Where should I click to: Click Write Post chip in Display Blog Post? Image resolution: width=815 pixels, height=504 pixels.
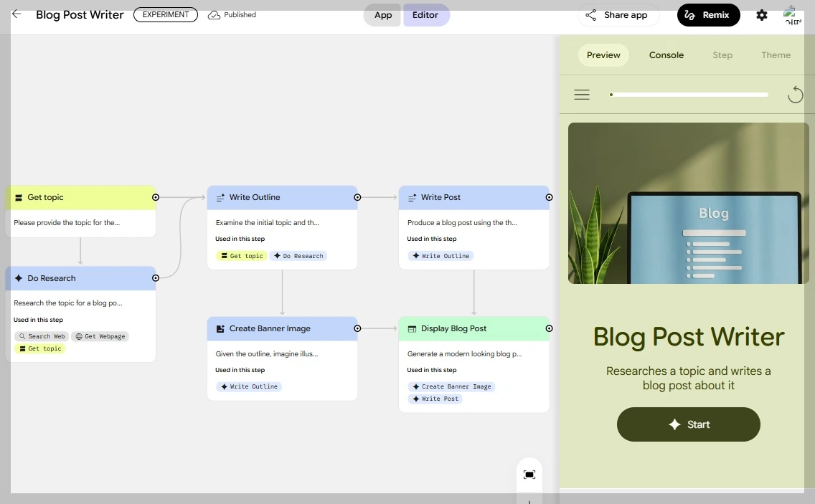[435, 399]
